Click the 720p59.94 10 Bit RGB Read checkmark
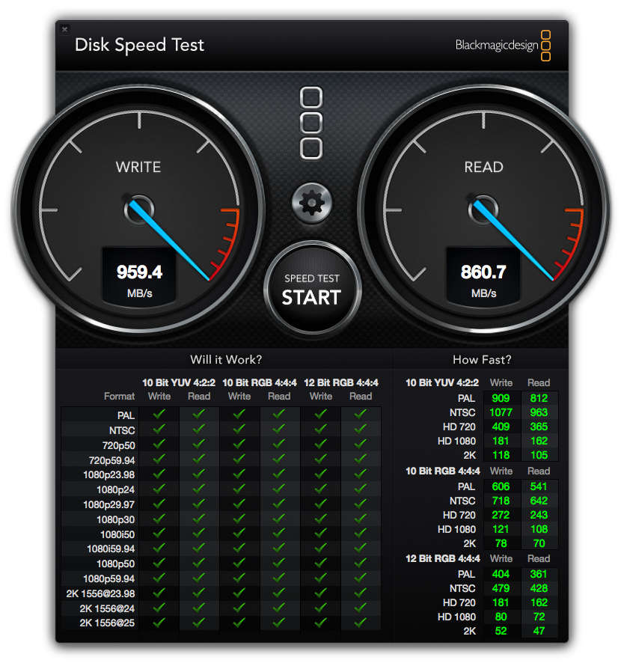 point(279,459)
